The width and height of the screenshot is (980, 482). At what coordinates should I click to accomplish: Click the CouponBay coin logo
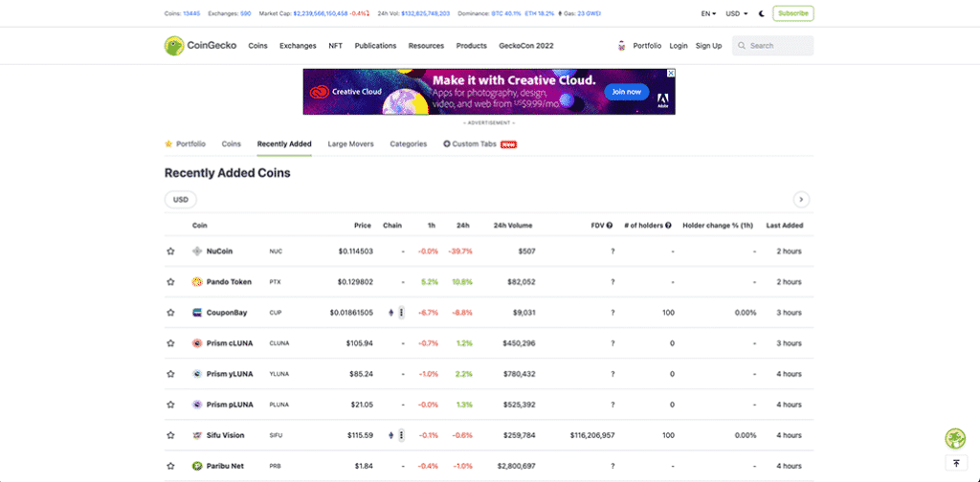tap(197, 312)
